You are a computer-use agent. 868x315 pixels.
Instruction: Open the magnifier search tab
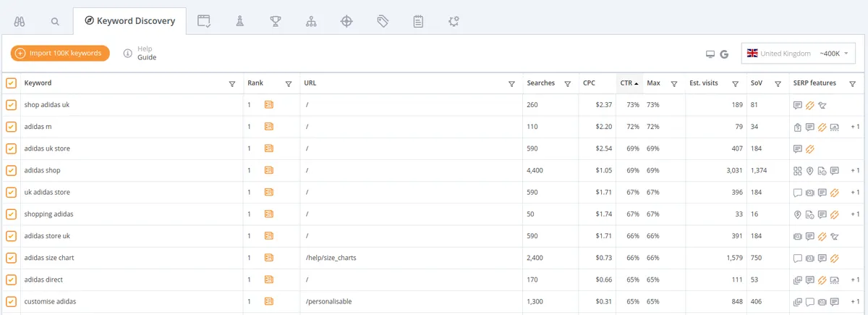(x=55, y=21)
